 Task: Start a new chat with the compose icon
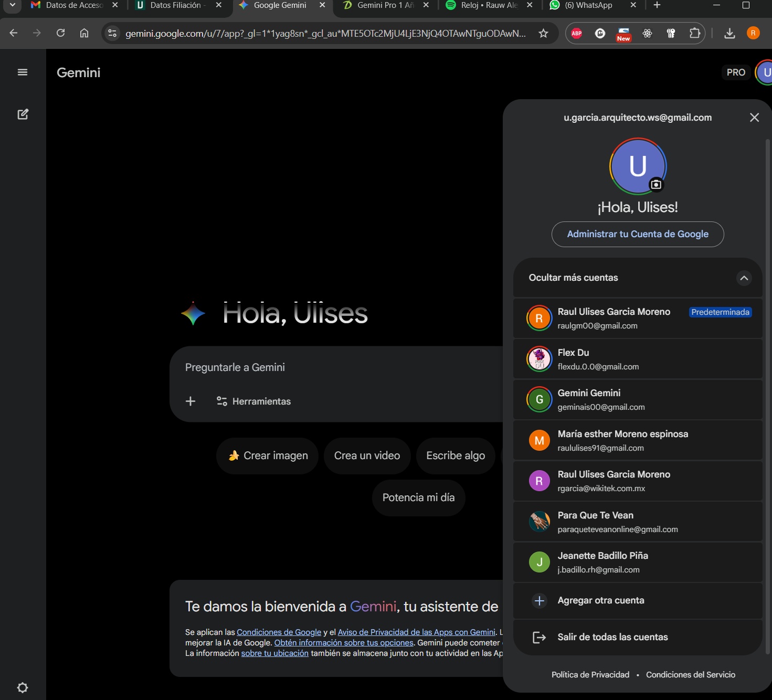click(x=23, y=114)
